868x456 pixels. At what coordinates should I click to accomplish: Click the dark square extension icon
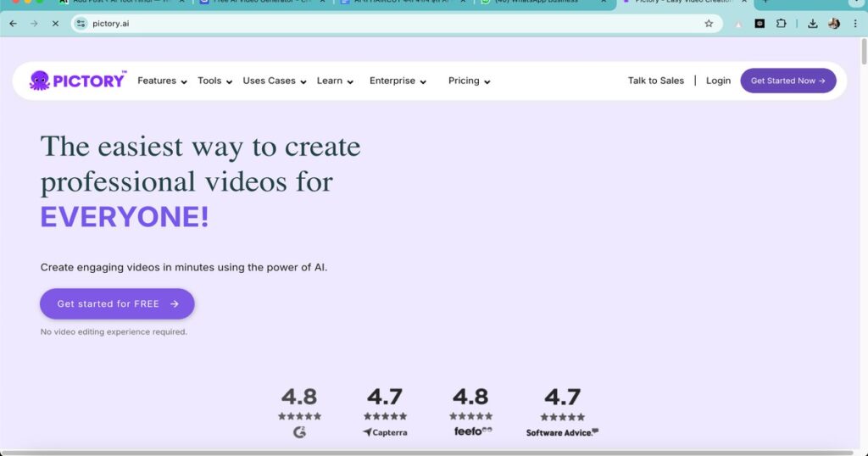click(759, 23)
